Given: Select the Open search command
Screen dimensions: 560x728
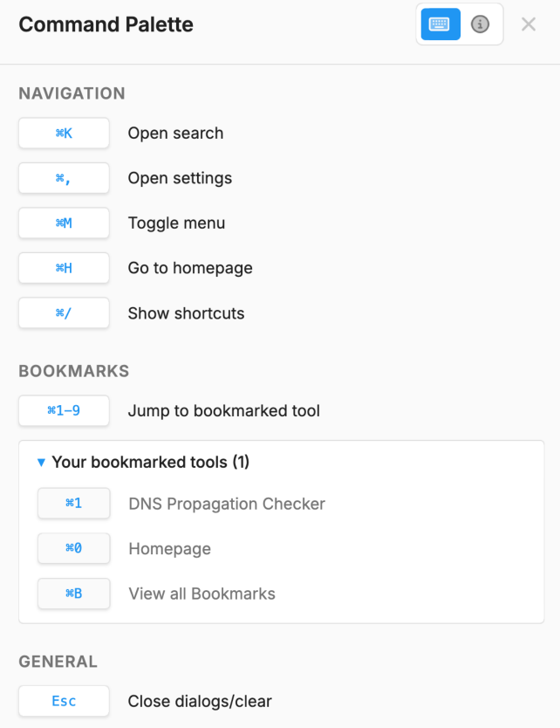Looking at the screenshot, I should (175, 134).
